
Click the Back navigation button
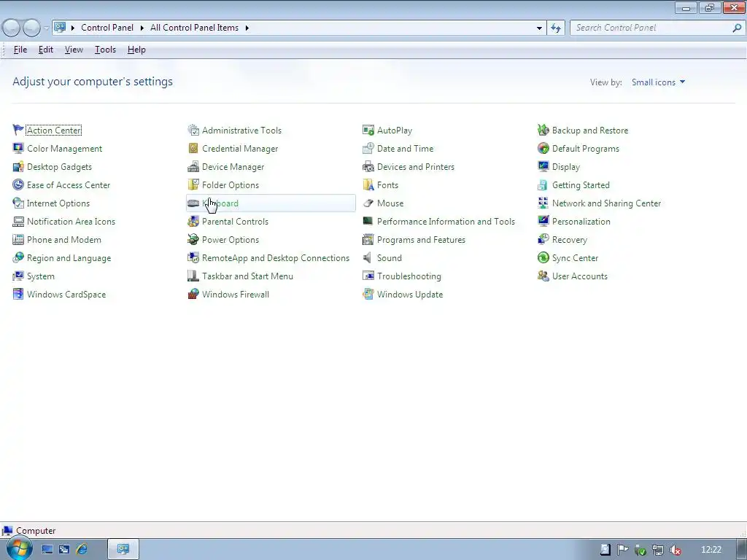pos(11,28)
